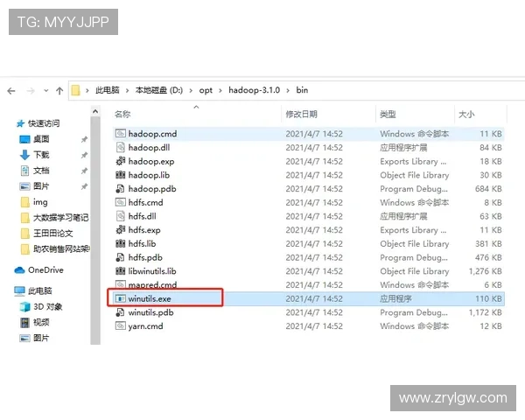Click the hdfs.exp gear icon
Image resolution: width=525 pixels, height=420 pixels.
coord(121,230)
